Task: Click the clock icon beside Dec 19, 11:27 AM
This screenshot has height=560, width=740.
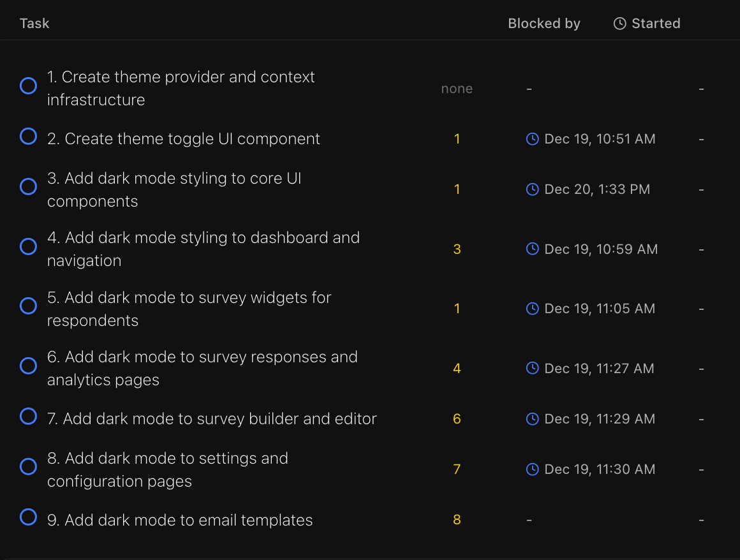Action: (532, 368)
